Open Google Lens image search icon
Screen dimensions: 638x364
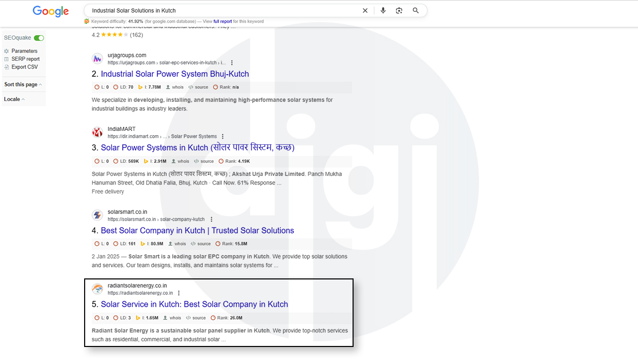click(399, 10)
